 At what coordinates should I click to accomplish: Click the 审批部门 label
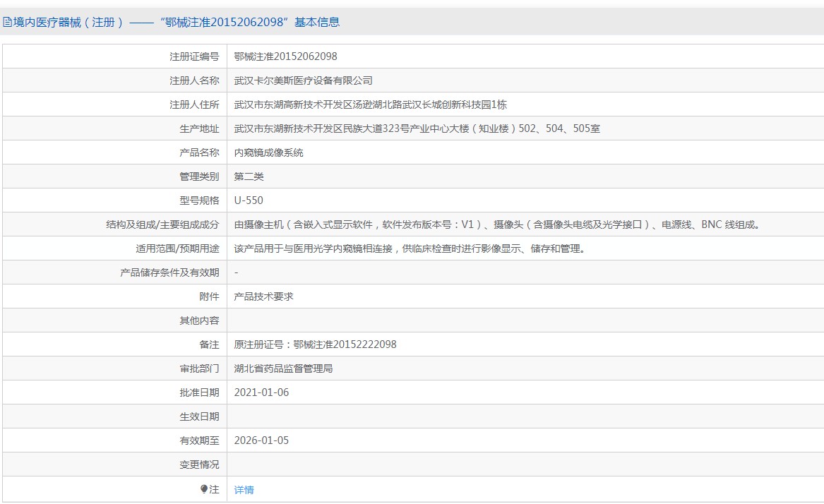[199, 368]
